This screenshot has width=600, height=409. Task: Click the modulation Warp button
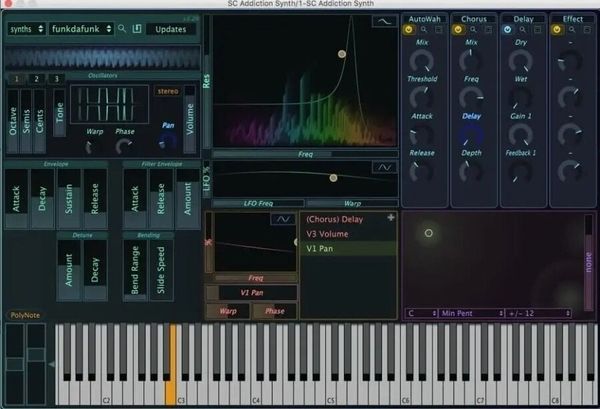(x=228, y=311)
